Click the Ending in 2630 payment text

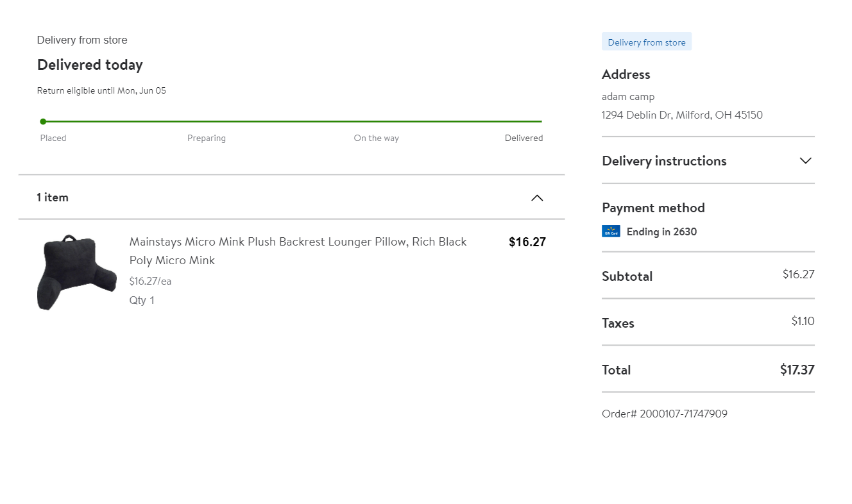tap(661, 231)
